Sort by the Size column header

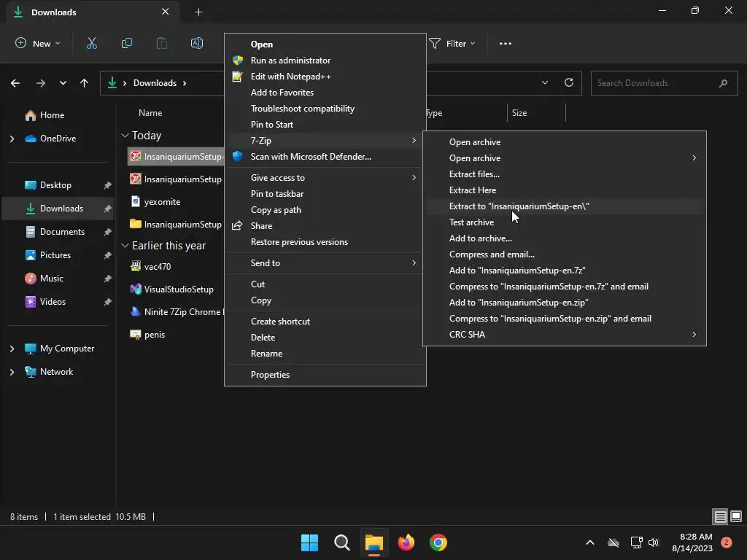519,113
